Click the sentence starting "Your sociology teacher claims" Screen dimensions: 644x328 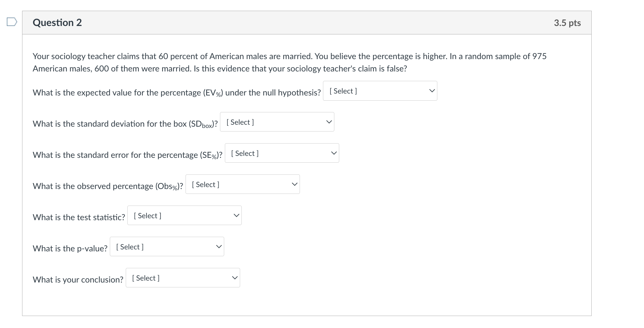289,57
